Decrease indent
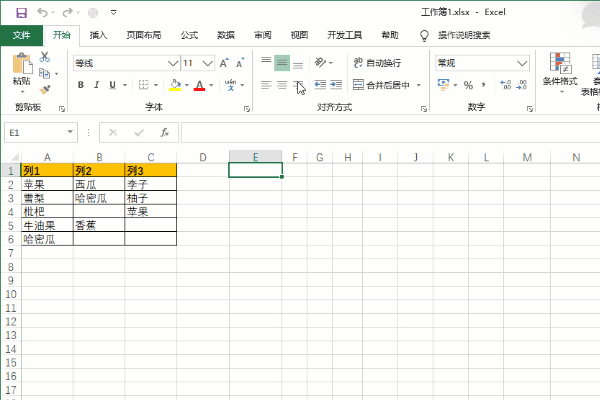Image resolution: width=600 pixels, height=400 pixels. click(x=320, y=85)
